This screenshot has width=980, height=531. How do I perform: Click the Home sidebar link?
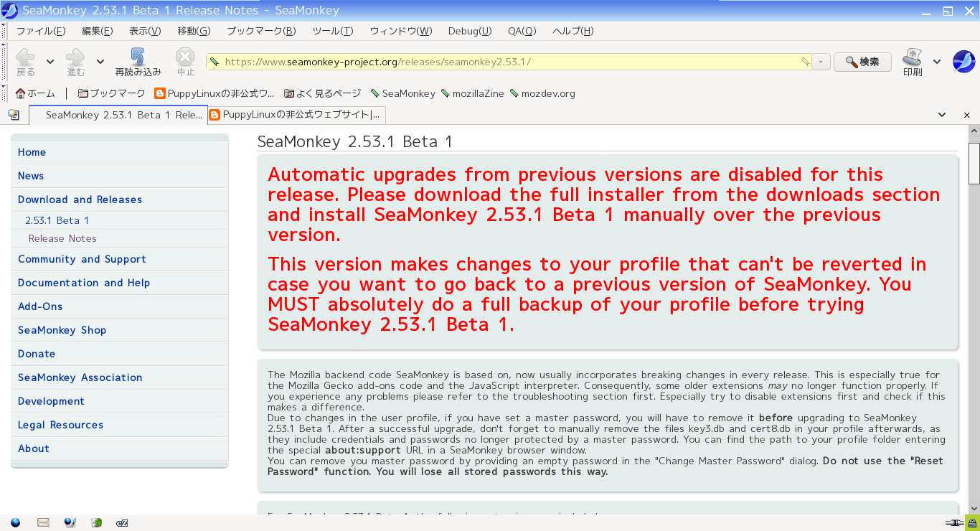[x=32, y=152]
